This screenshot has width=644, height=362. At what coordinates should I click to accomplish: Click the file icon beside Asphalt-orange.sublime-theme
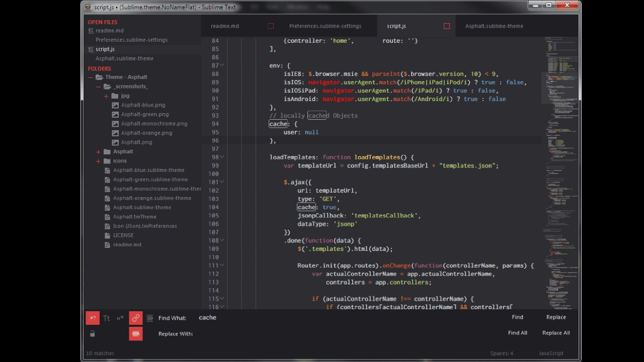click(107, 198)
